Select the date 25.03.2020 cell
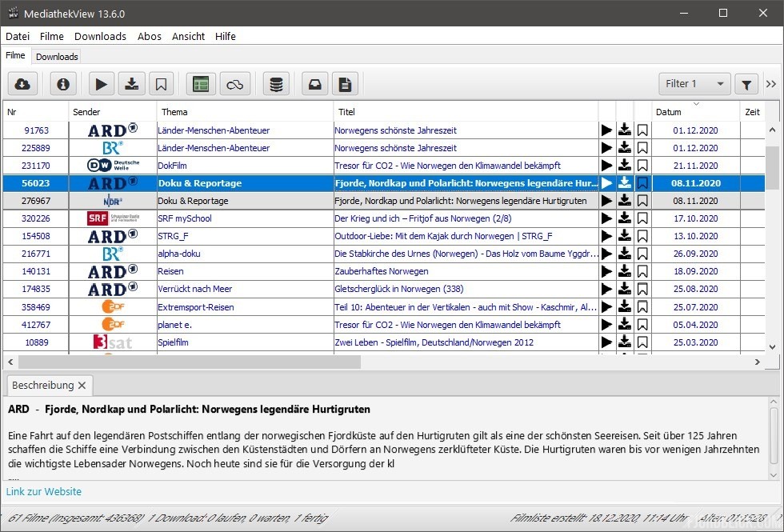The height and width of the screenshot is (532, 784). pos(695,342)
